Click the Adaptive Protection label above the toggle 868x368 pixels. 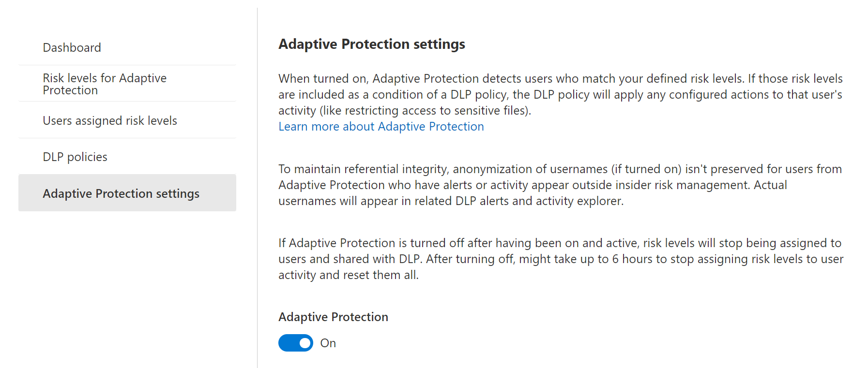[333, 317]
